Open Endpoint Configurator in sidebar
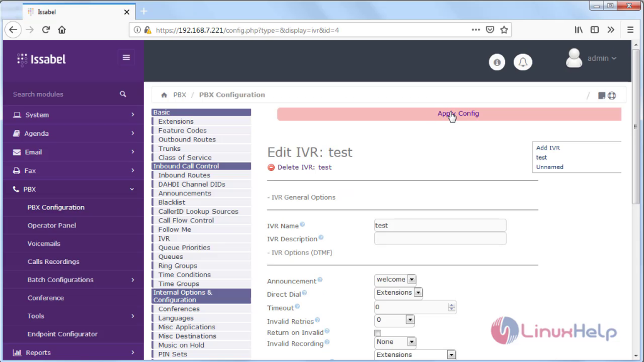This screenshot has width=644, height=362. [62, 334]
